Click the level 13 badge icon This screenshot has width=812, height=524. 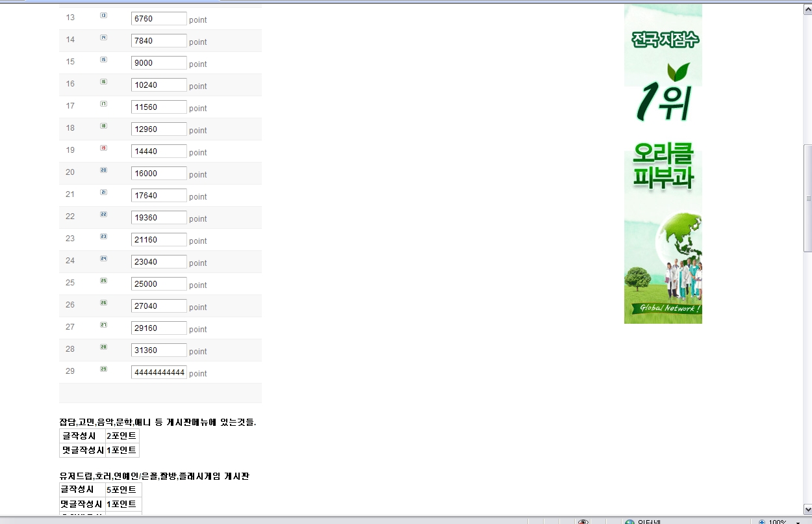(x=103, y=15)
